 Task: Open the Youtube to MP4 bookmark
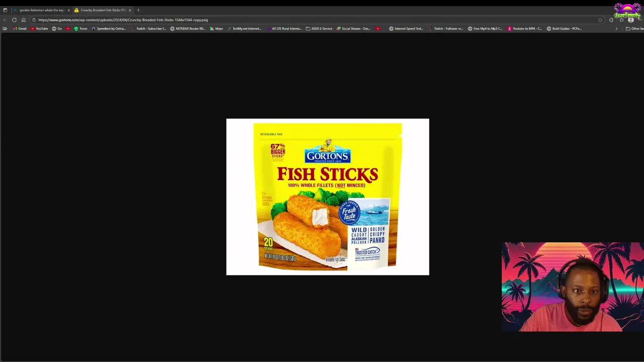click(x=524, y=29)
